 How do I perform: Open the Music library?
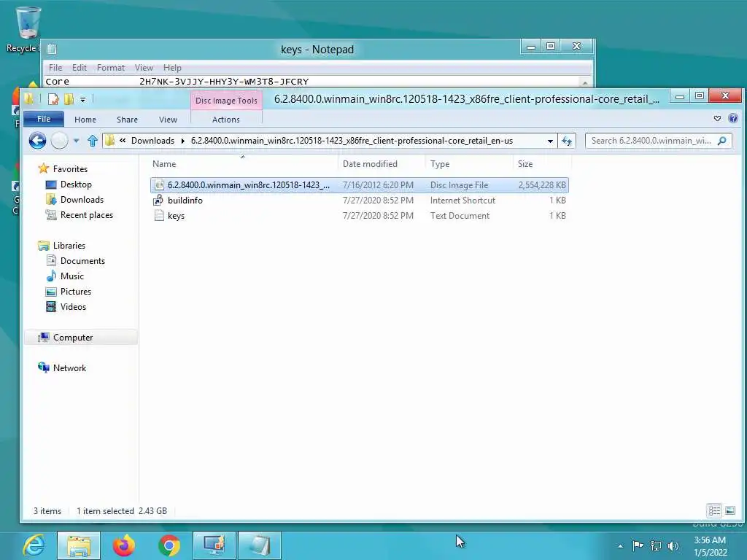click(x=72, y=276)
